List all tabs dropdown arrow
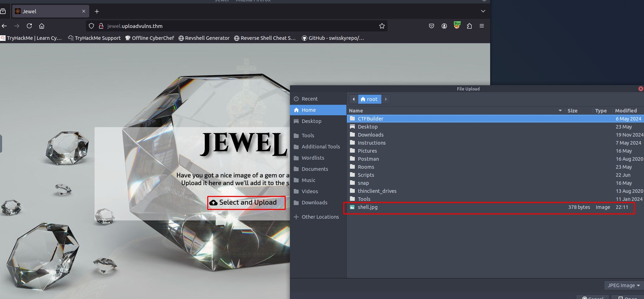The width and height of the screenshot is (644, 299). pos(483,11)
